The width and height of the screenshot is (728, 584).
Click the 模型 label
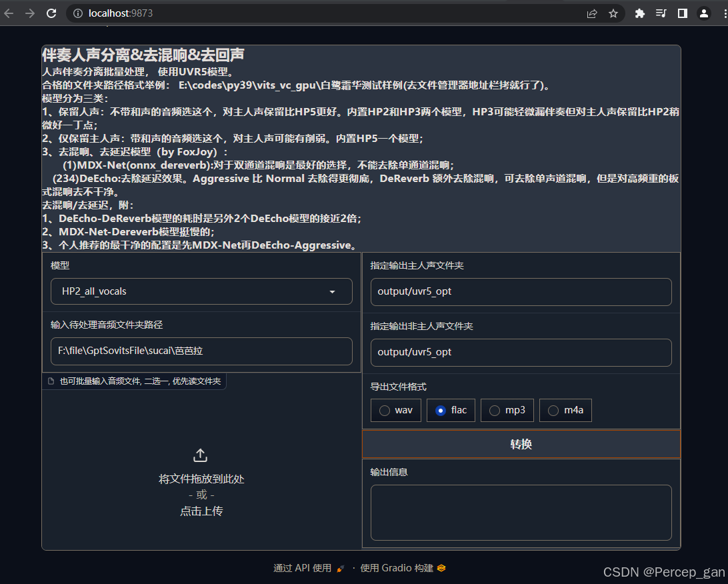tap(60, 265)
